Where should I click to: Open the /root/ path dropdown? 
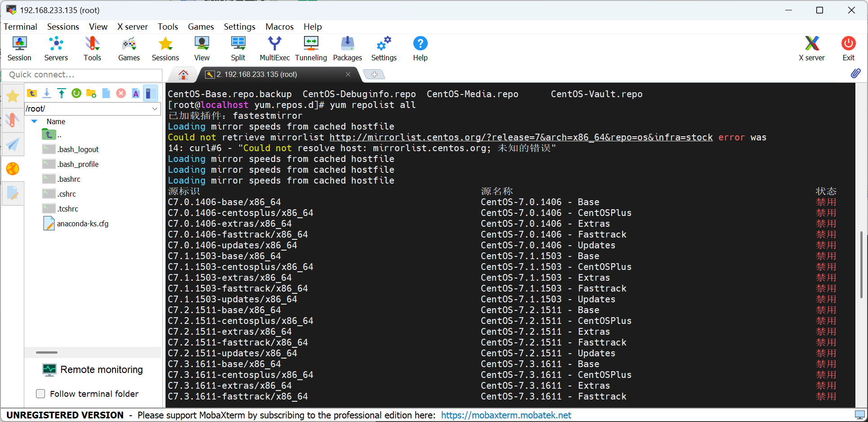[155, 108]
